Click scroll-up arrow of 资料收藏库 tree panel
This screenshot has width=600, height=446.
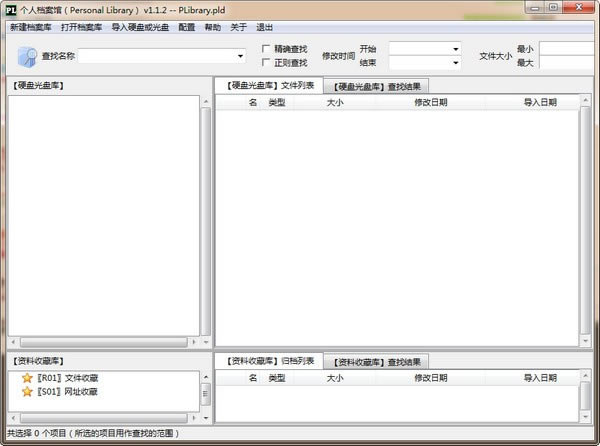point(206,377)
